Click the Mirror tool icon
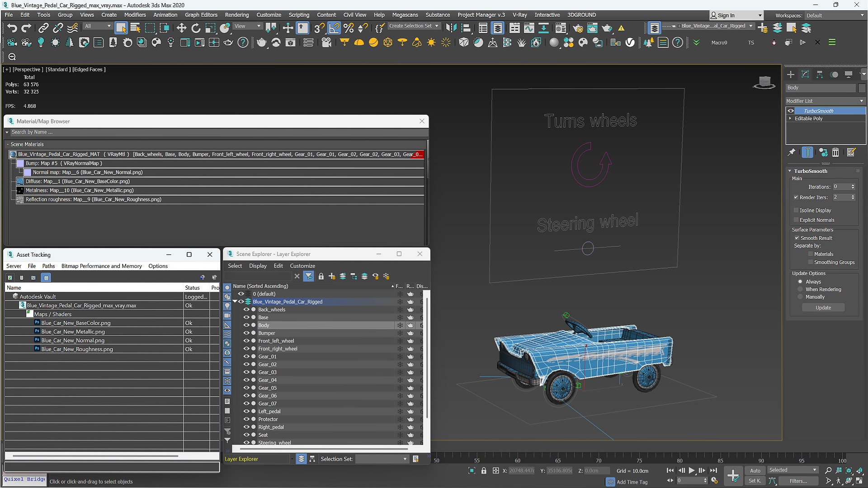Viewport: 868px width, 488px height. (451, 28)
